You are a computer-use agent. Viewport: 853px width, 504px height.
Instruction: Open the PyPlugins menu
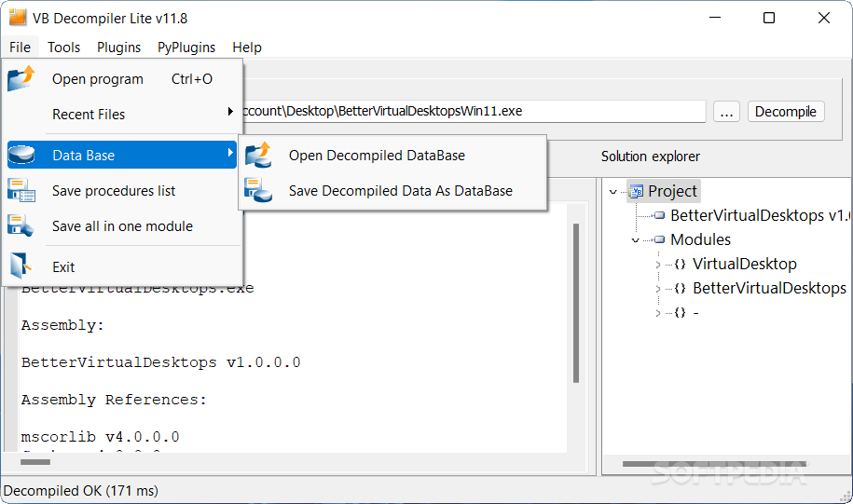[x=186, y=48]
